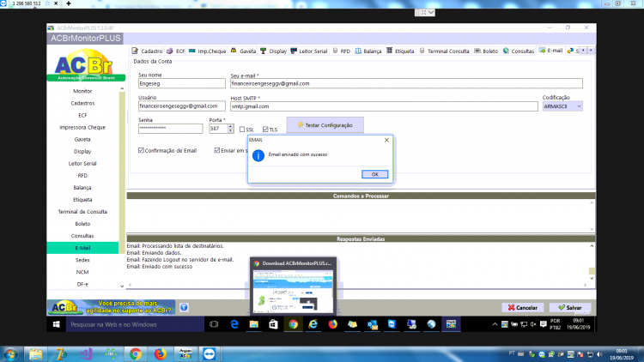Open TeamViewer in local taskbar
Screen dimensions: 644x362
[x=210, y=353]
